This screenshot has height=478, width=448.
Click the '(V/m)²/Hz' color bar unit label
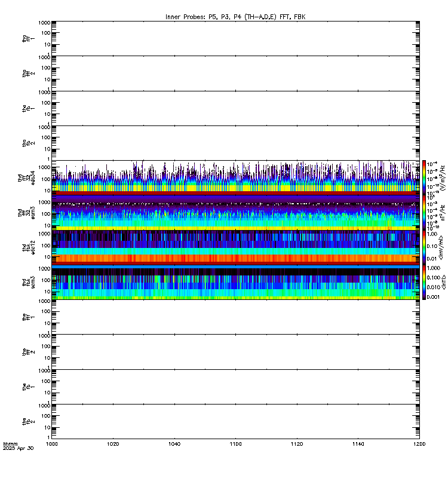443,177
